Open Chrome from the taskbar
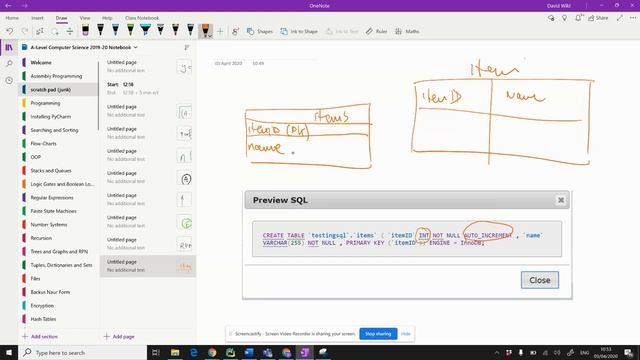640x360 pixels. [212, 352]
